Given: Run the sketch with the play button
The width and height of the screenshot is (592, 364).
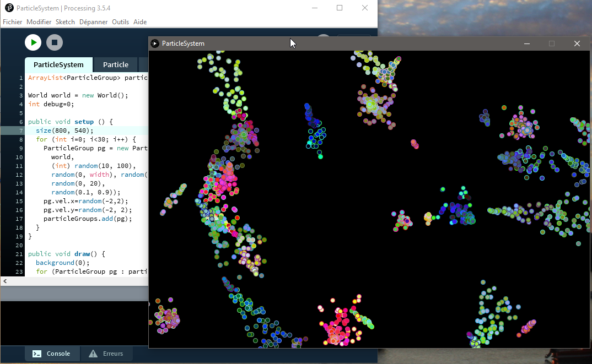Looking at the screenshot, I should coord(33,42).
